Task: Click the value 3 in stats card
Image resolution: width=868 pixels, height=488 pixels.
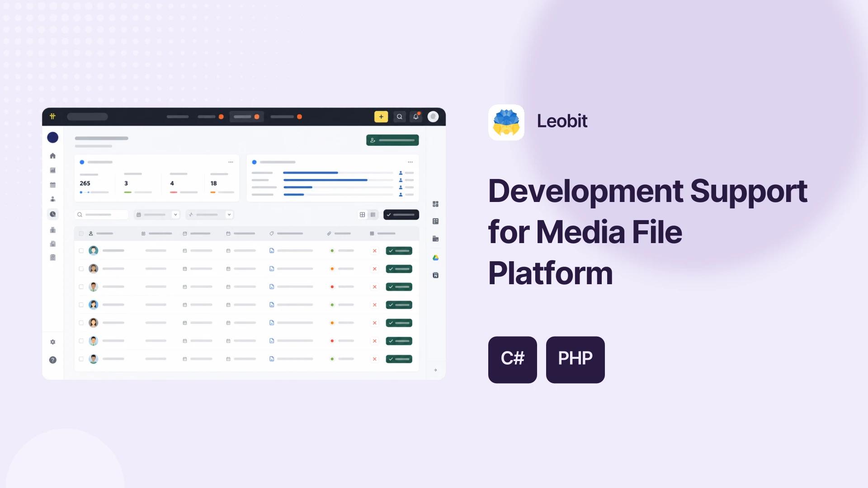Action: (126, 183)
